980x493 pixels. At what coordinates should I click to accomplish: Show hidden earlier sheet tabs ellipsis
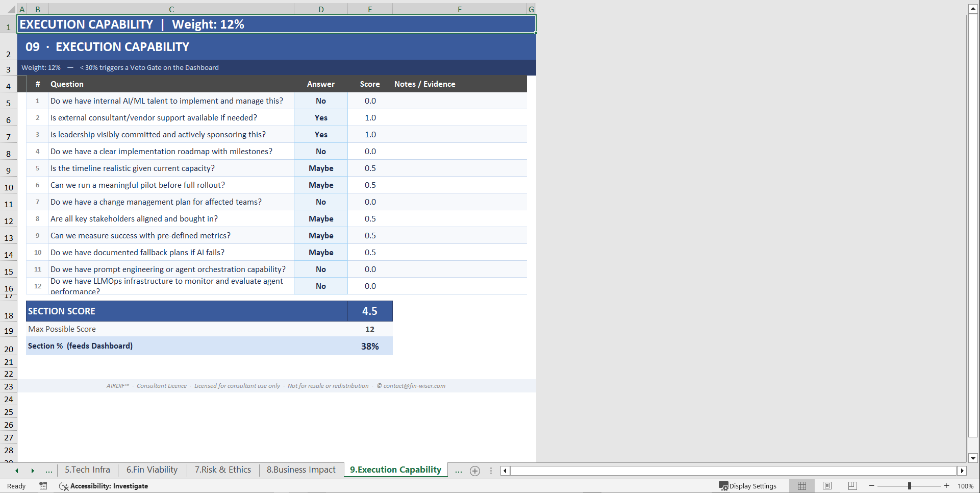tap(49, 471)
